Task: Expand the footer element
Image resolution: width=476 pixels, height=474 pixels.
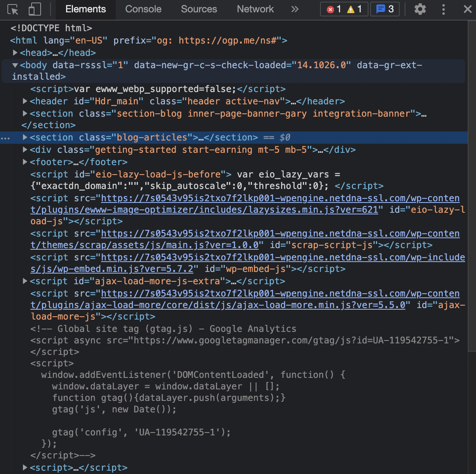Action: pyautogui.click(x=25, y=162)
